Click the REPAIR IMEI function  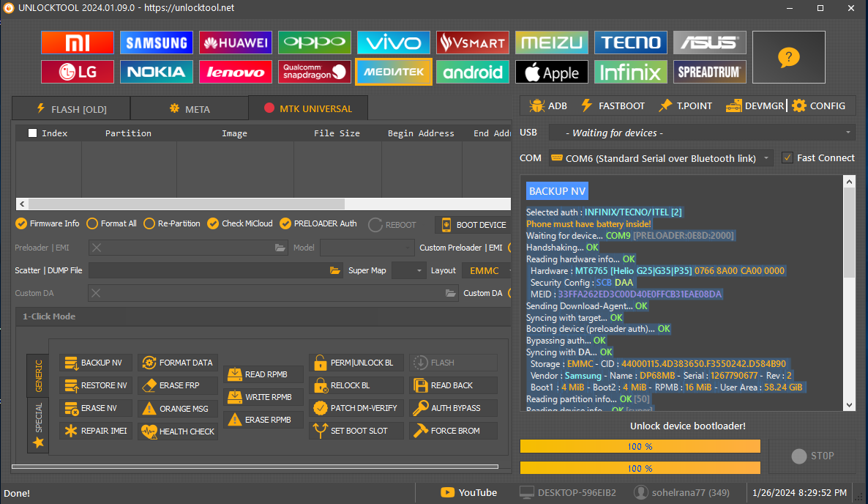(96, 431)
